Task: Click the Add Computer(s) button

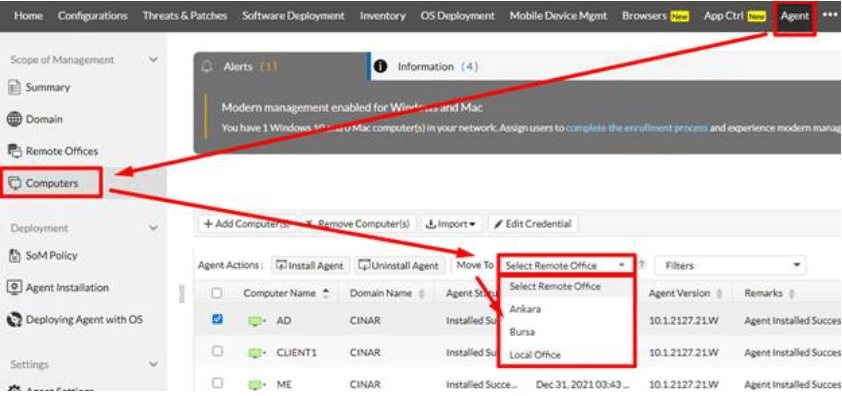Action: [x=246, y=224]
